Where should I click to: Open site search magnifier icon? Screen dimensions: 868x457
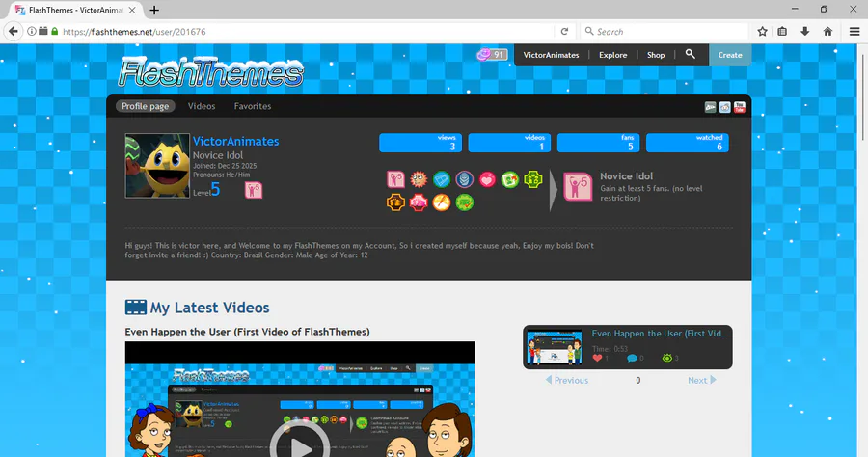[x=690, y=54]
